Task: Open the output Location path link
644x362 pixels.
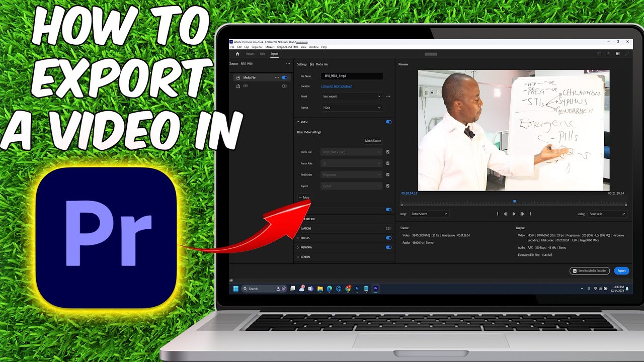Action: (x=337, y=86)
